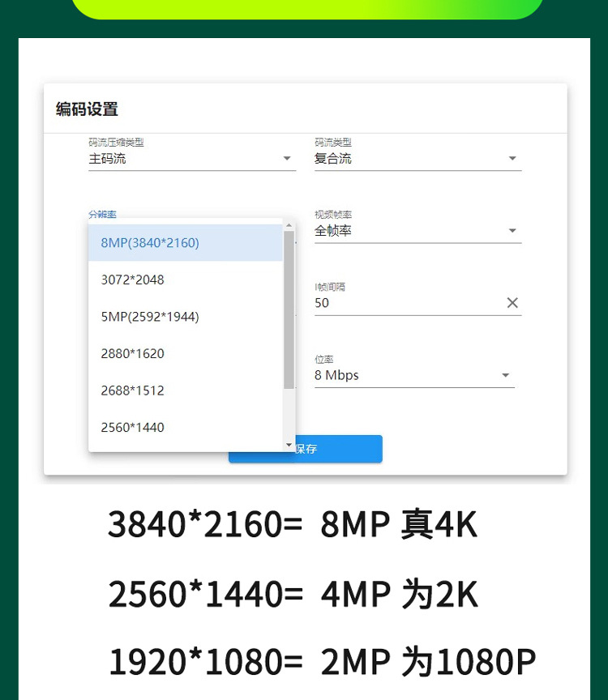This screenshot has height=700, width=608.
Task: Click the 分辨率 field label
Action: coord(102,214)
